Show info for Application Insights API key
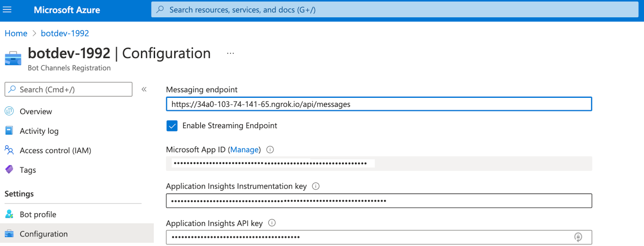Image resolution: width=644 pixels, height=246 pixels. tap(272, 223)
